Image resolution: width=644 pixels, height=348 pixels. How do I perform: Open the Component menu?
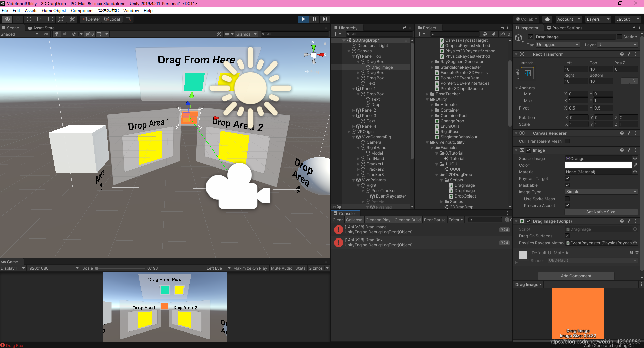click(82, 10)
